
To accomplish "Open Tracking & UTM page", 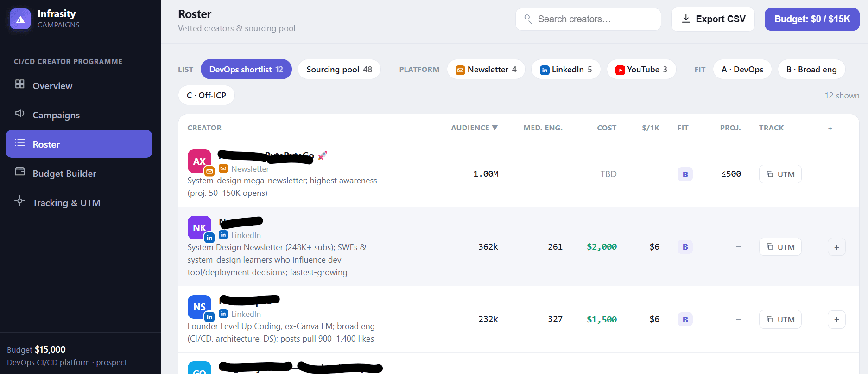I will (x=79, y=203).
